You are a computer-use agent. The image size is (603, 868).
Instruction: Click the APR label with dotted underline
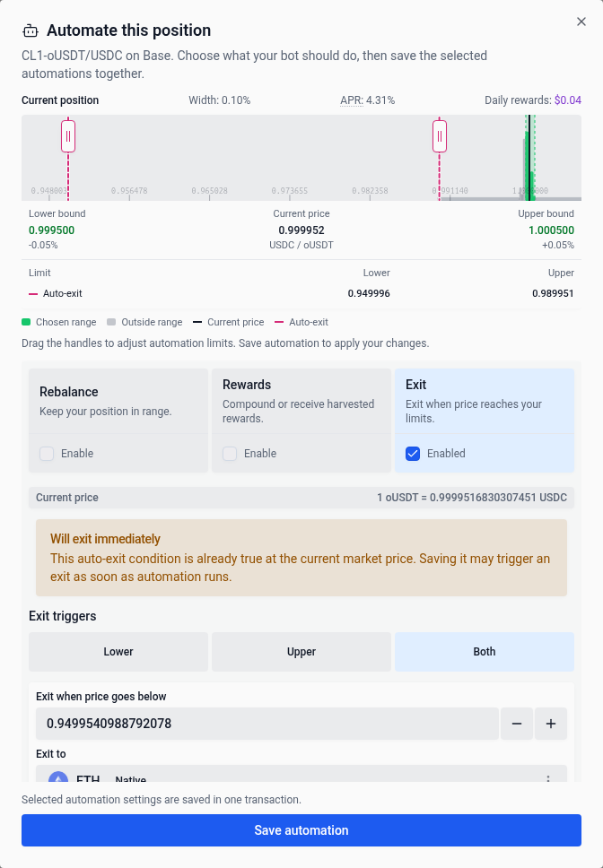pos(352,100)
